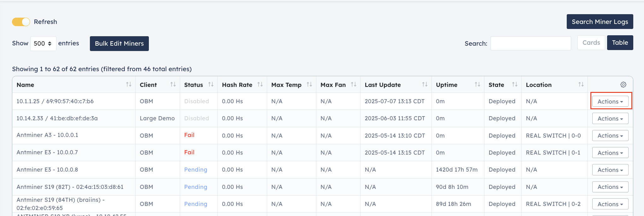Sort table by Name column arrows
644x216 pixels.
click(129, 84)
